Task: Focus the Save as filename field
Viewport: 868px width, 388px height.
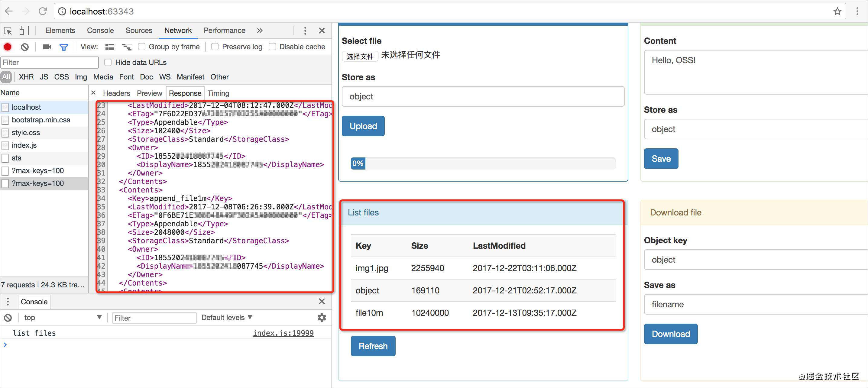Action: [x=756, y=304]
